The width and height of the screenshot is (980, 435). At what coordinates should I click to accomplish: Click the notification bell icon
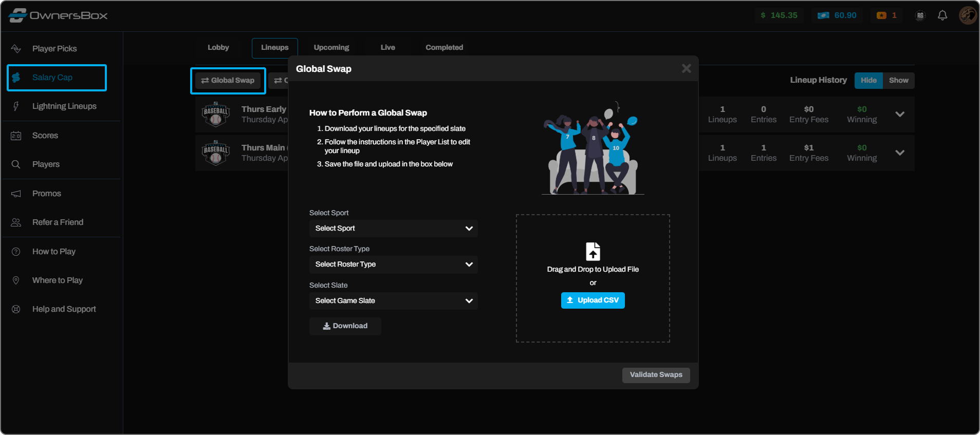point(942,15)
